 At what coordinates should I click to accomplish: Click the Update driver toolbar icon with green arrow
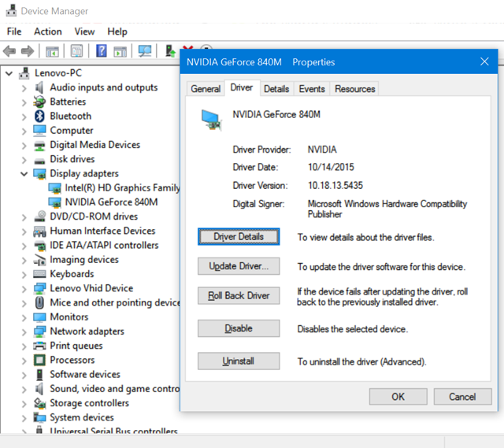pyautogui.click(x=170, y=50)
